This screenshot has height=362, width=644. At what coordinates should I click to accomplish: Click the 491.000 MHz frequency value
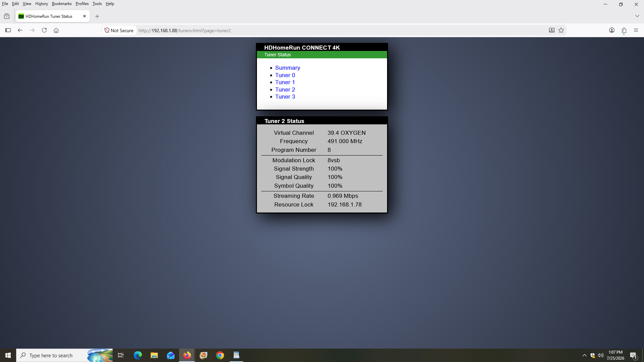(x=345, y=141)
